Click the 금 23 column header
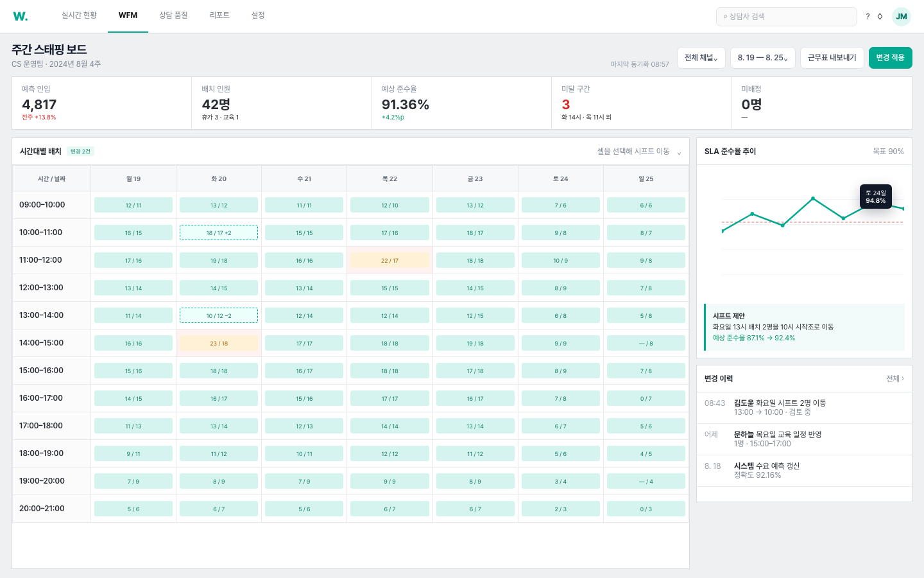Viewport: 924px width, 578px height. [x=475, y=179]
